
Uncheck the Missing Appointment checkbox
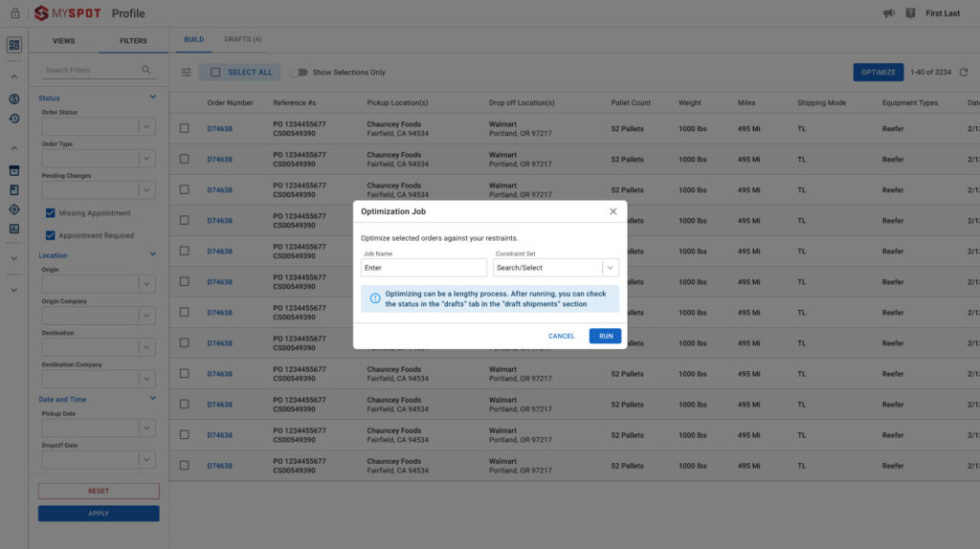click(x=51, y=213)
